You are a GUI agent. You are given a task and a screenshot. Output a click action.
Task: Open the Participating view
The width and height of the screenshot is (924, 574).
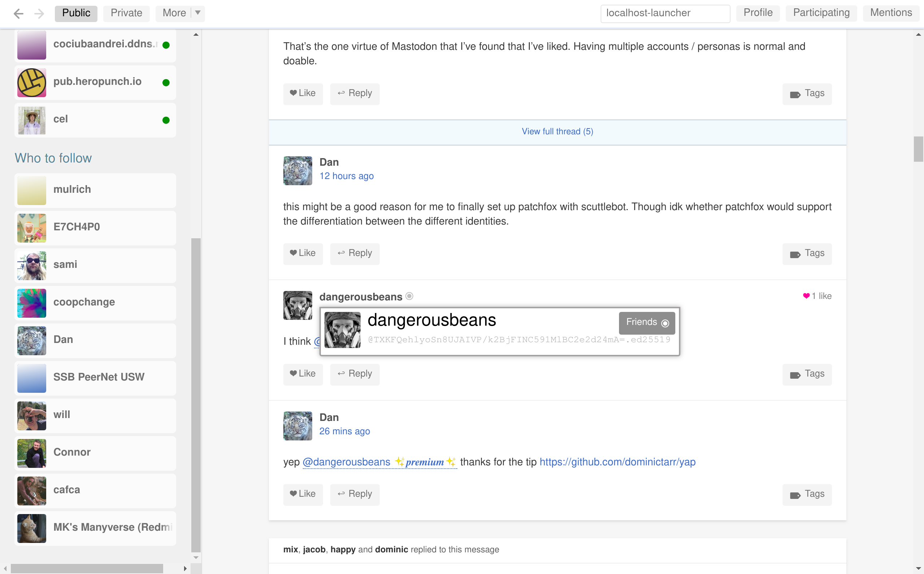click(821, 13)
